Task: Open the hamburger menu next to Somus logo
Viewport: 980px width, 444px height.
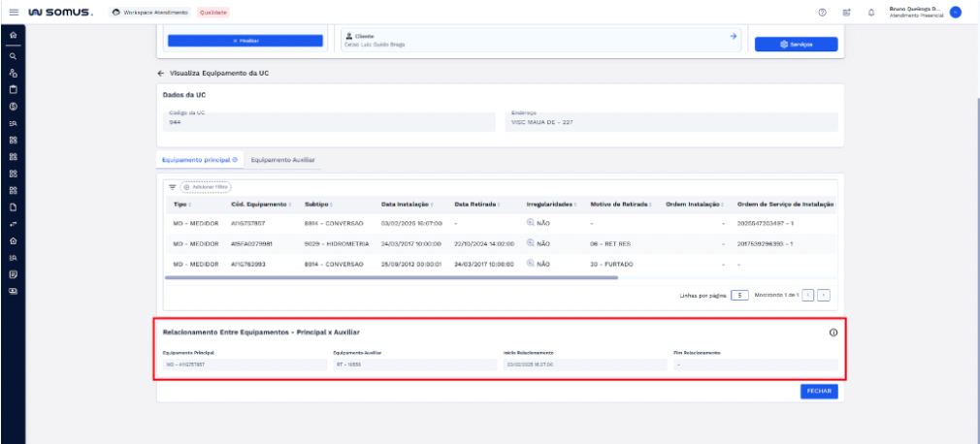Action: (x=14, y=13)
